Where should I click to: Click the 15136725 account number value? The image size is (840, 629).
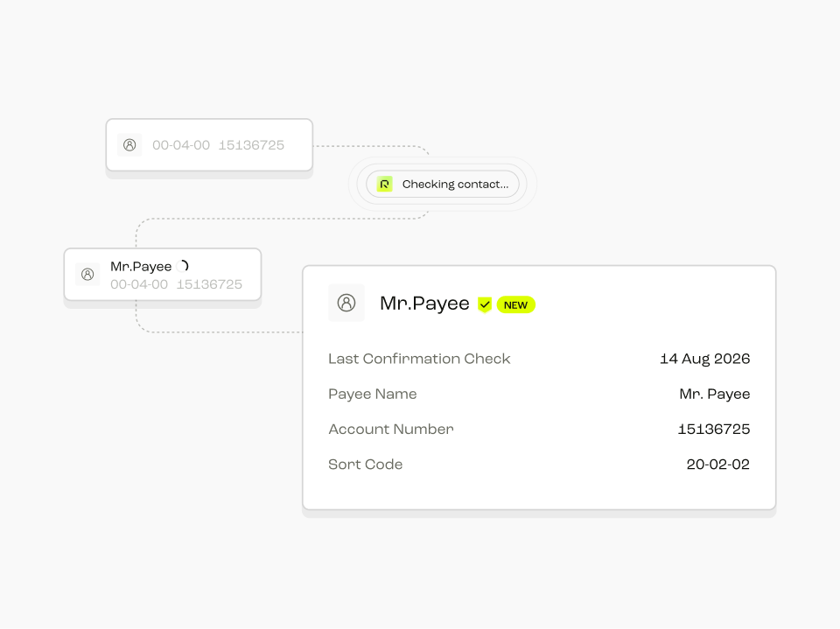714,430
